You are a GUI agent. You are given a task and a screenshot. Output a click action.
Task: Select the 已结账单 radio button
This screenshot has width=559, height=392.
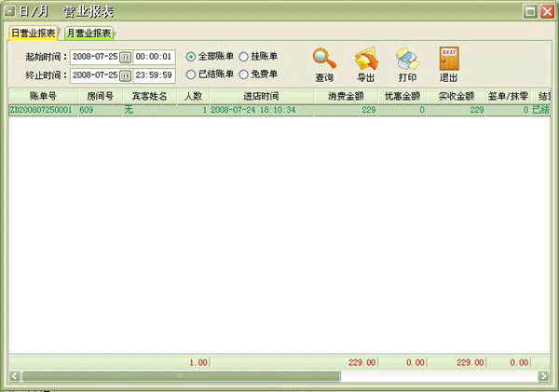[x=191, y=74]
